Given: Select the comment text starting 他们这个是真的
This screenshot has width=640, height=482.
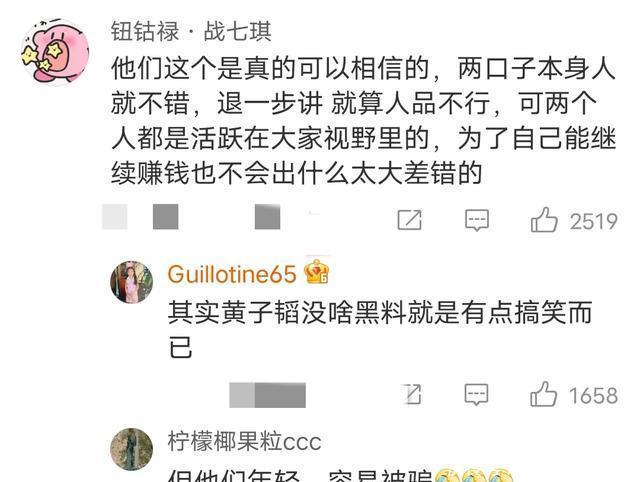Looking at the screenshot, I should [x=363, y=121].
